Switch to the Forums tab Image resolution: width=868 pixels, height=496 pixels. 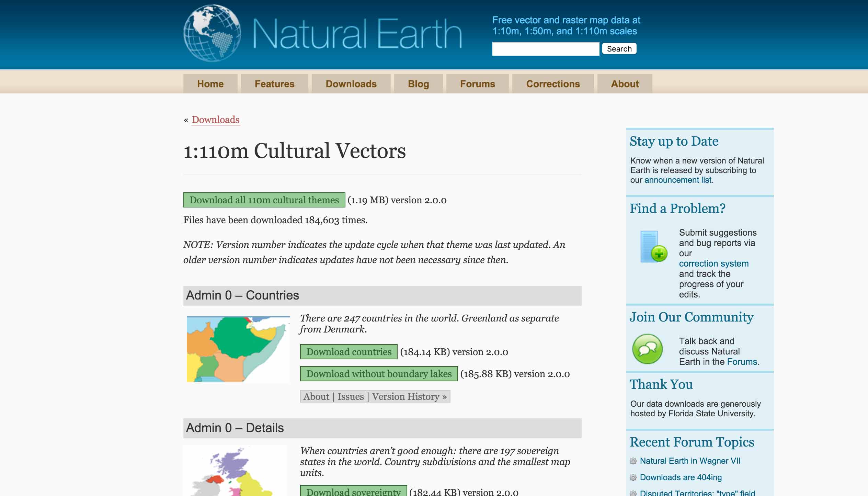point(477,84)
